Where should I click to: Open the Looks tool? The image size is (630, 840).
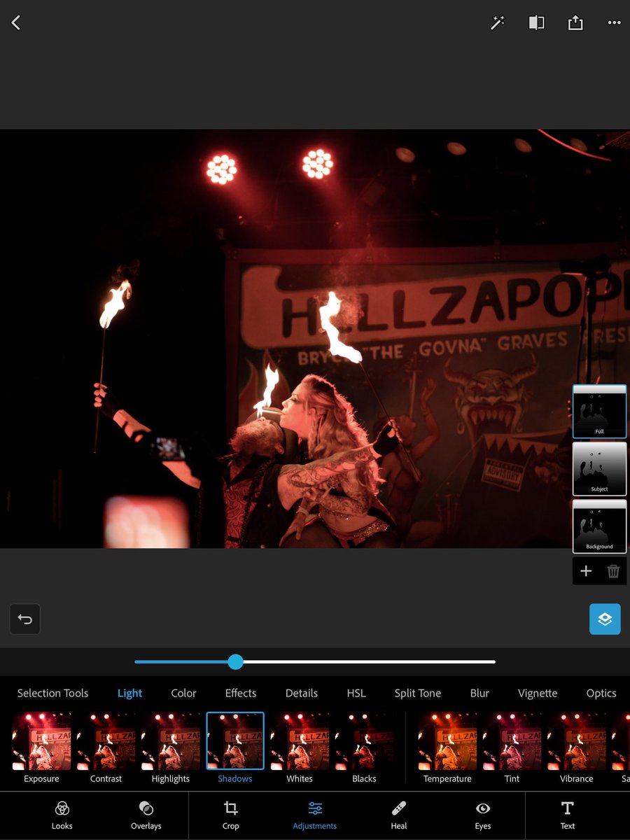62,815
